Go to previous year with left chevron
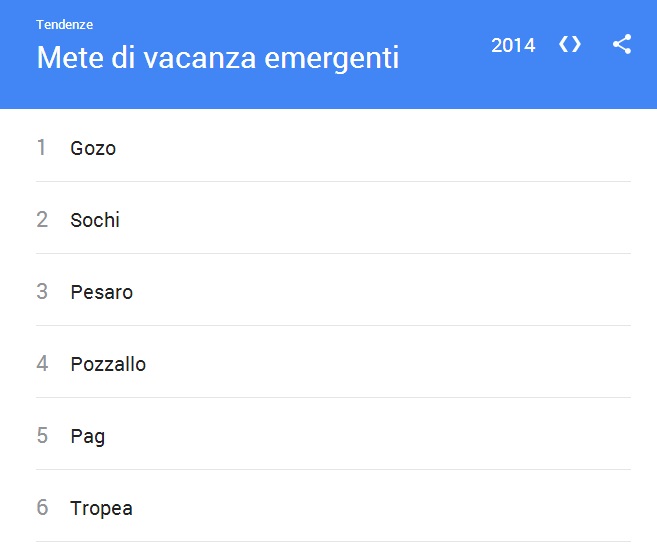 pos(563,45)
